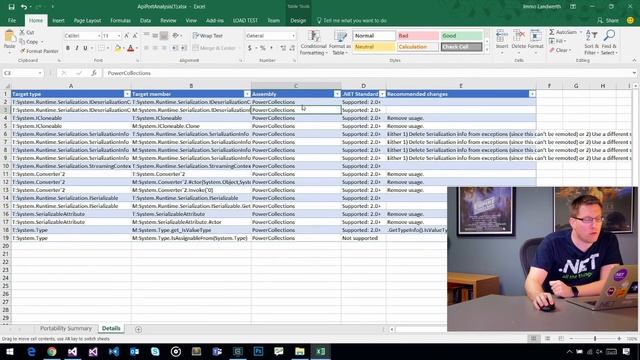Open Find & Select magnifier
The image size is (640, 360).
[609, 42]
